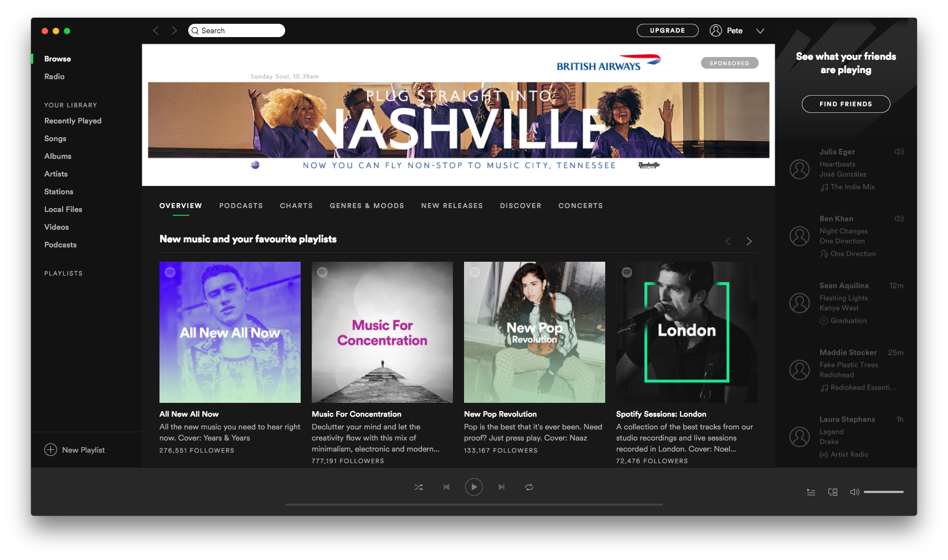Open Videos in the sidebar

click(x=56, y=227)
